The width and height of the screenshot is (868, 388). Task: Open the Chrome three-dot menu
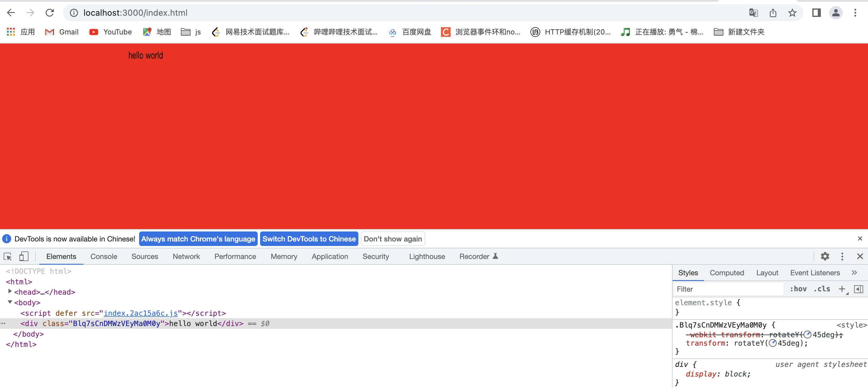click(x=855, y=13)
